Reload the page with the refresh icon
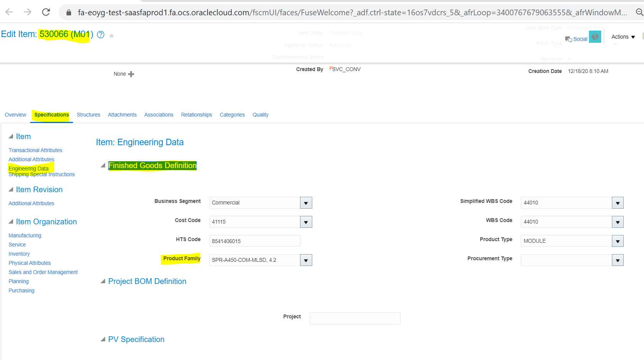 pyautogui.click(x=45, y=11)
